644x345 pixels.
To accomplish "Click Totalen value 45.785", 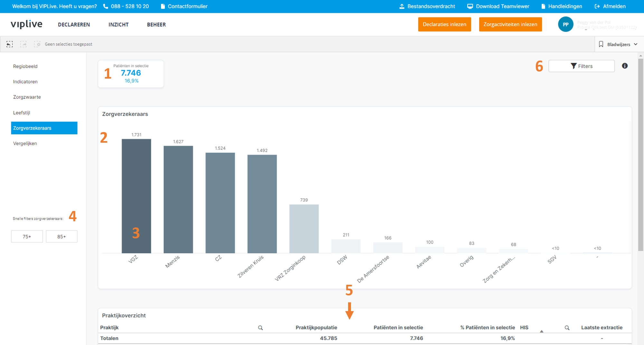I will pyautogui.click(x=328, y=338).
